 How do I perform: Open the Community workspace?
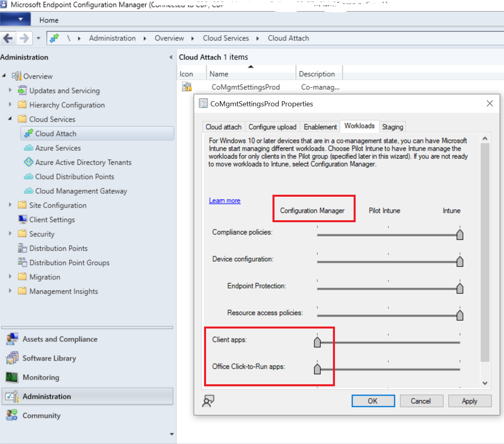pos(87,416)
